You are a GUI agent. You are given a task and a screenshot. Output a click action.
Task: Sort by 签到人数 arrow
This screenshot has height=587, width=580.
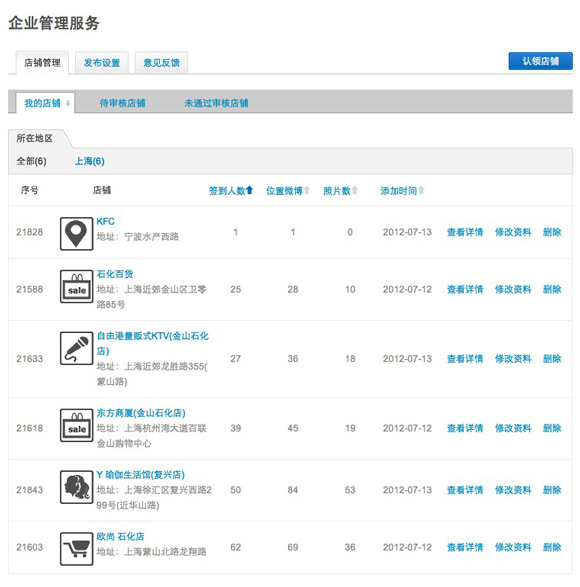(249, 190)
